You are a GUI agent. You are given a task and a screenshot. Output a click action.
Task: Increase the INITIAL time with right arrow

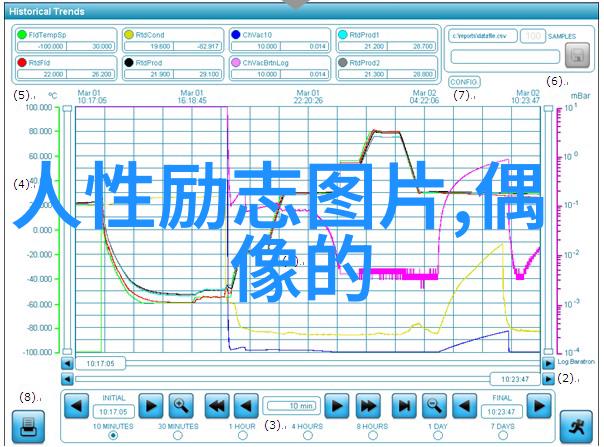click(151, 406)
